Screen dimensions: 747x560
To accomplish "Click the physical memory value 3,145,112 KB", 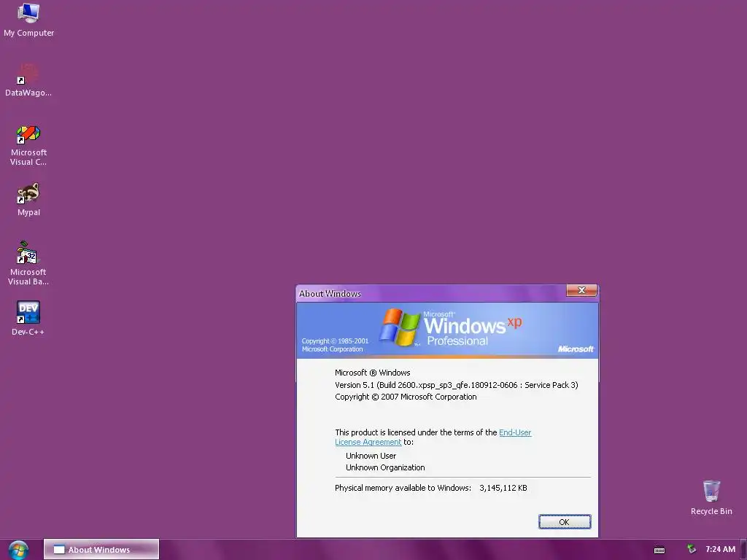I will point(503,488).
